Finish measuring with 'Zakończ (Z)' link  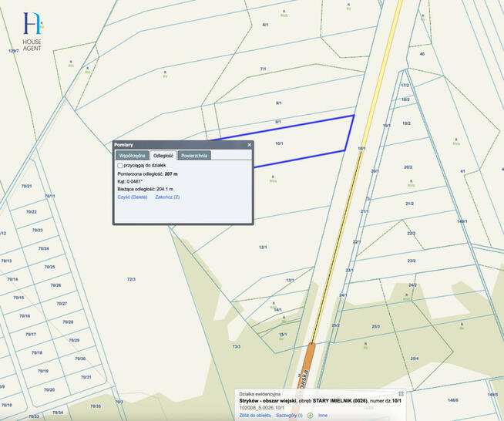pos(167,197)
